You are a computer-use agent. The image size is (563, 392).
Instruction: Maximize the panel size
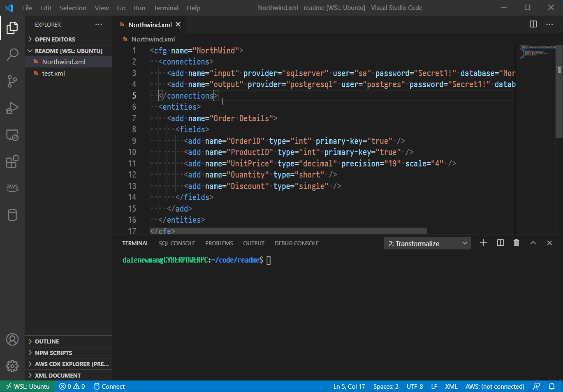pyautogui.click(x=533, y=243)
